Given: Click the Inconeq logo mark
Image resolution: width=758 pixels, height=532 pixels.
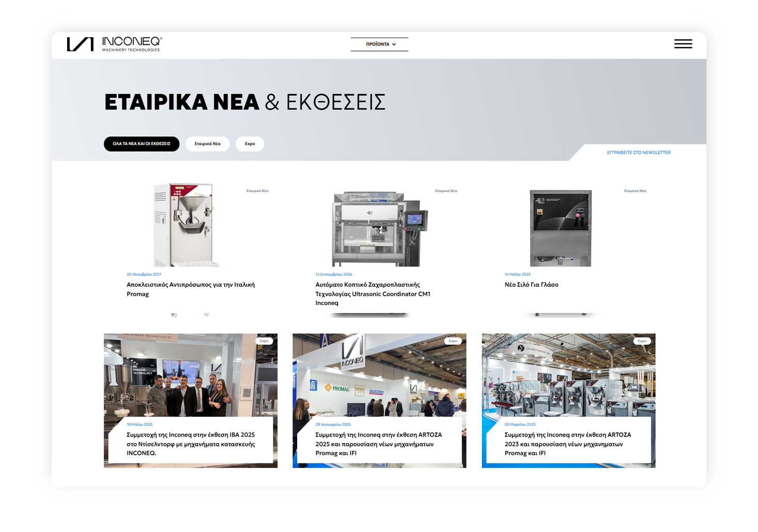Looking at the screenshot, I should (80, 44).
